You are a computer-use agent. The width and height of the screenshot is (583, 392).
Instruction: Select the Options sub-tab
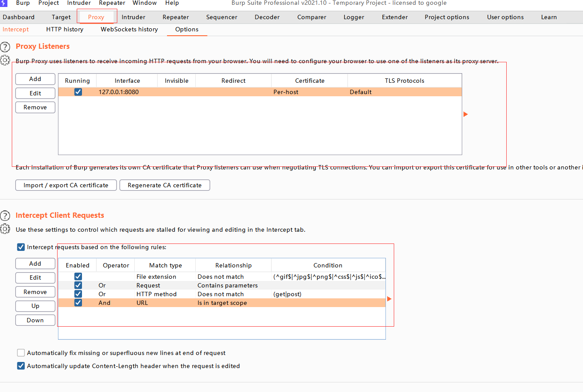pos(187,29)
